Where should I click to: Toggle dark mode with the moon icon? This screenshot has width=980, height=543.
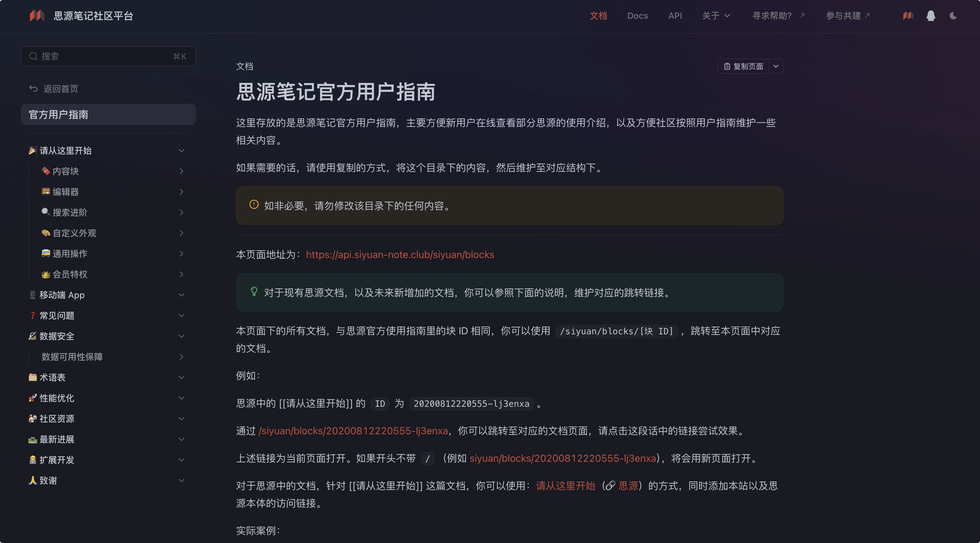tap(953, 16)
